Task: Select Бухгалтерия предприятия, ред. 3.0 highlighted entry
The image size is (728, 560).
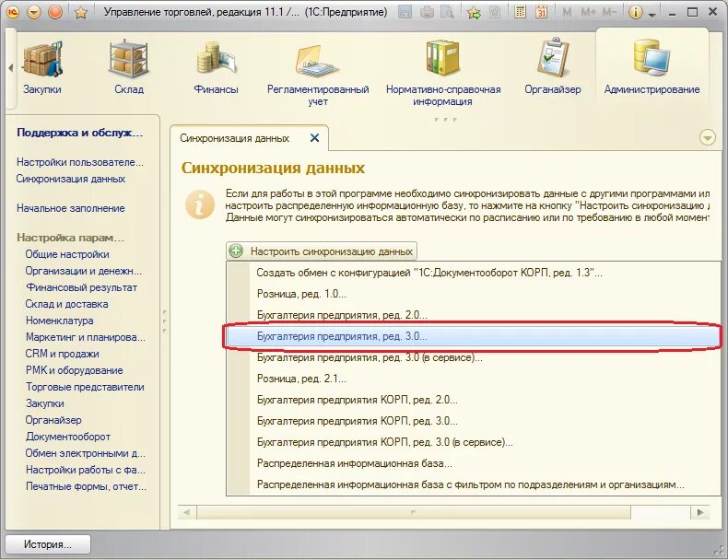Action: click(x=472, y=336)
